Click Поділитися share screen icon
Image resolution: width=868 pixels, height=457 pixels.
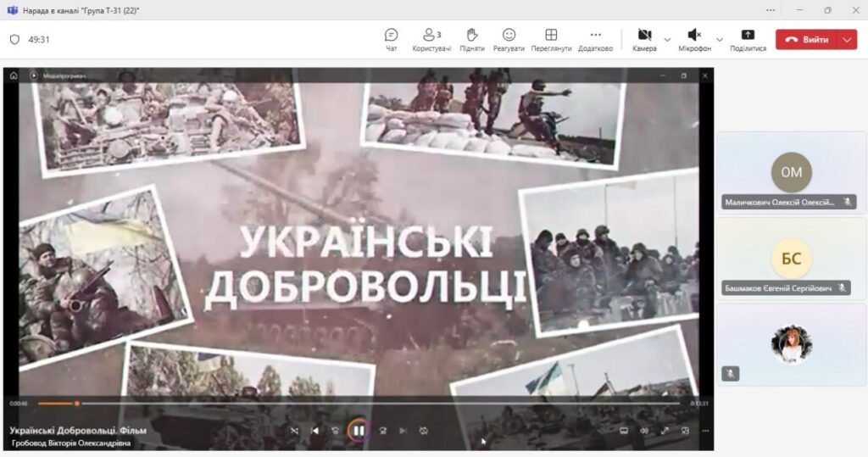pos(748,39)
